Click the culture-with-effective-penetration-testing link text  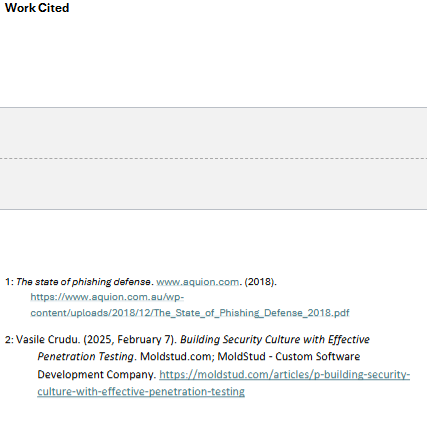[141, 391]
